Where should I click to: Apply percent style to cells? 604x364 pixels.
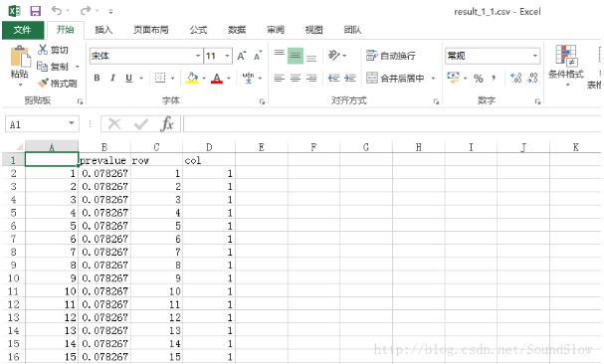pyautogui.click(x=479, y=79)
